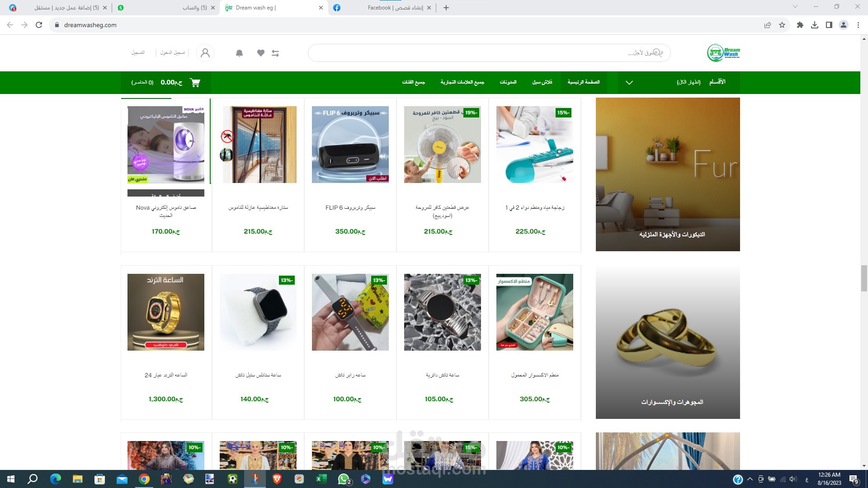Go back to previous page

10,25
